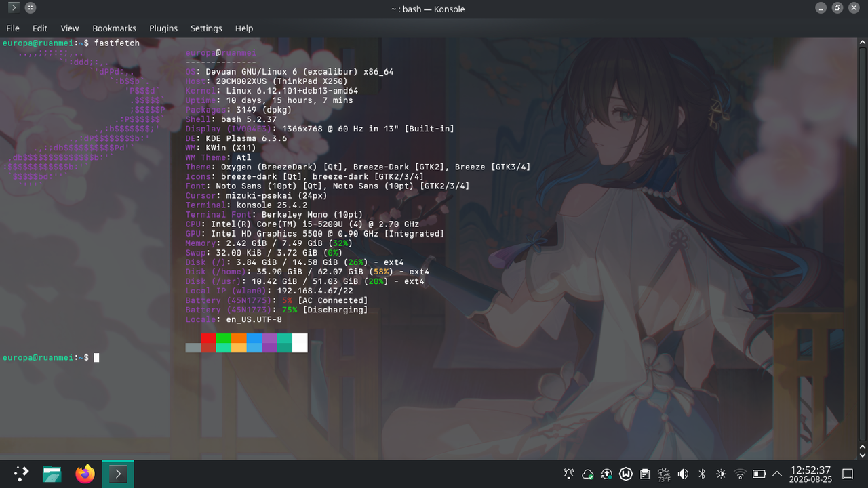Click the 'Terminal Font: Berkeley Mono (10pt)' line

[274, 213]
